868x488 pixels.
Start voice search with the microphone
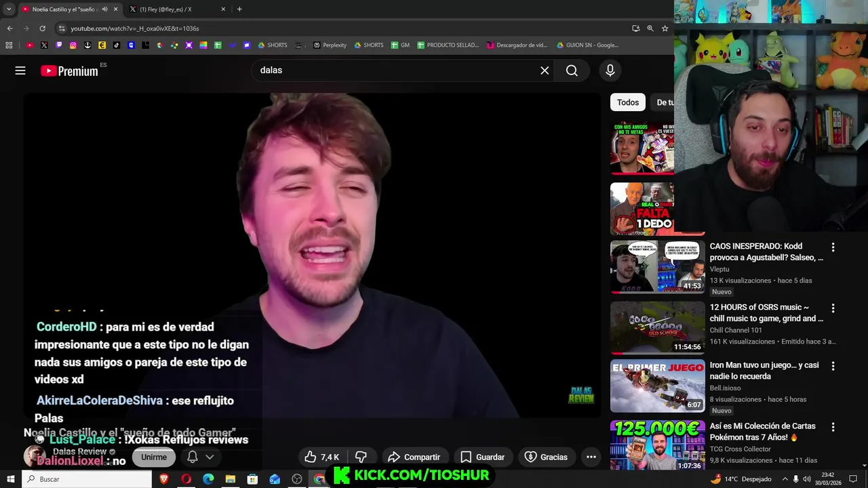coord(610,70)
